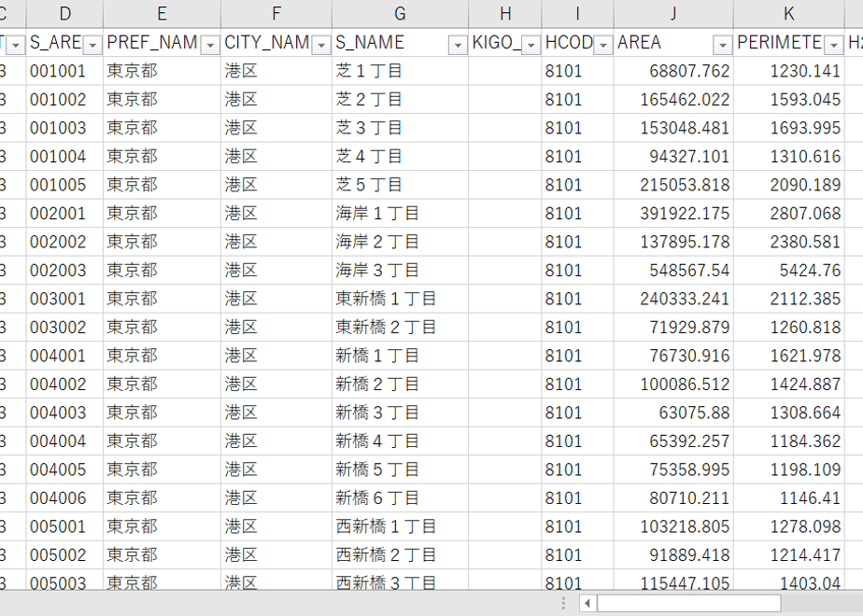Select PERIMETER value 1230.141
Viewport: 863px width, 616px height.
[x=788, y=71]
